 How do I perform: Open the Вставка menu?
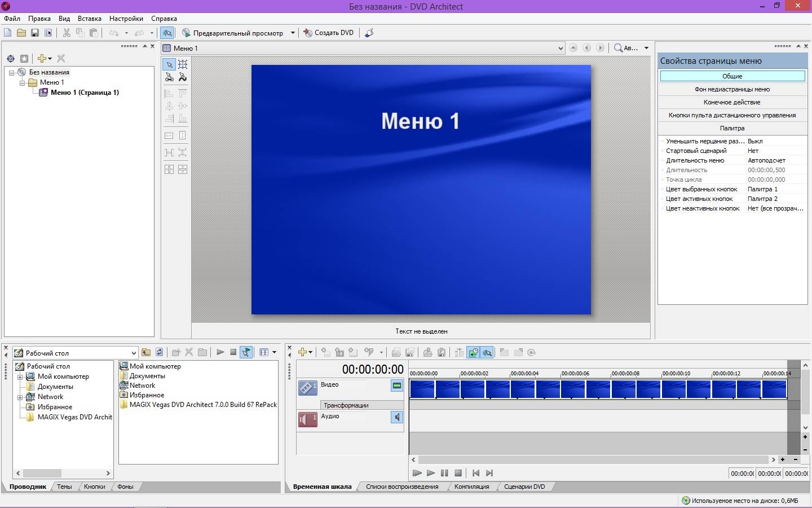click(x=89, y=19)
